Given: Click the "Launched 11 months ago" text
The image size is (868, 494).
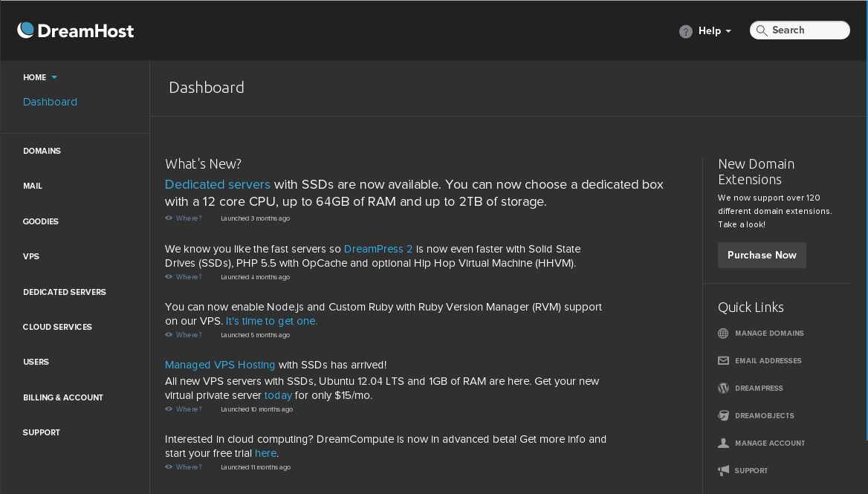Looking at the screenshot, I should tap(256, 467).
